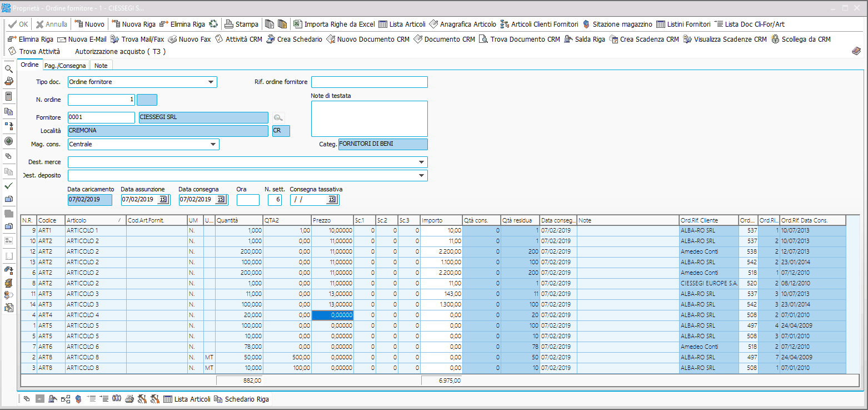
Task: Click Trova Mail/Fax
Action: [137, 39]
